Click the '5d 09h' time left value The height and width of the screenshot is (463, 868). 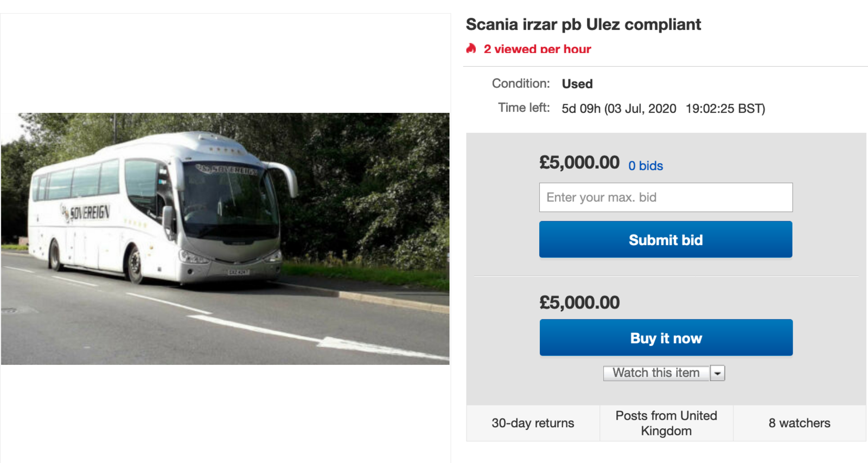[x=581, y=108]
